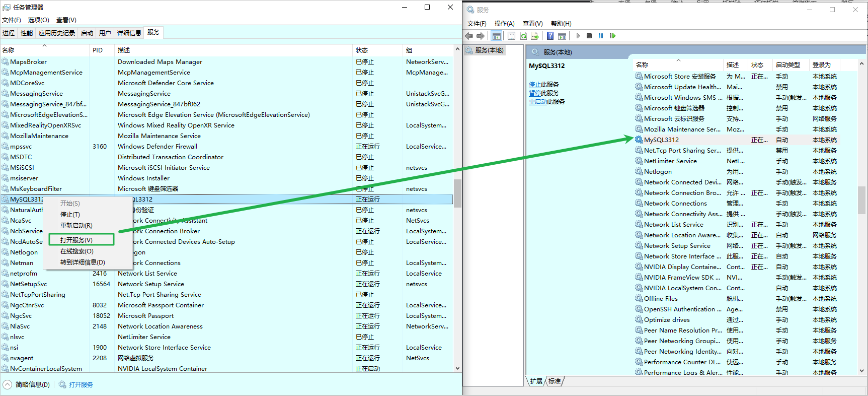This screenshot has height=396, width=868.
Task: Switch to 性能 tab
Action: click(x=27, y=33)
